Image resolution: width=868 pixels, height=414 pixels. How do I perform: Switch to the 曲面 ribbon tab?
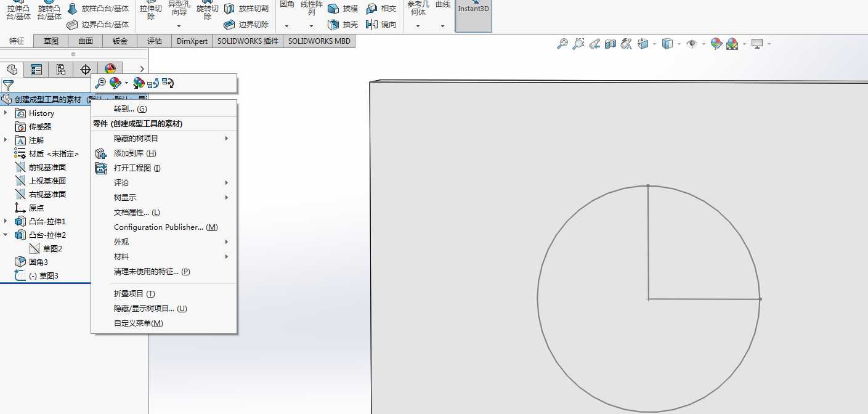point(86,41)
